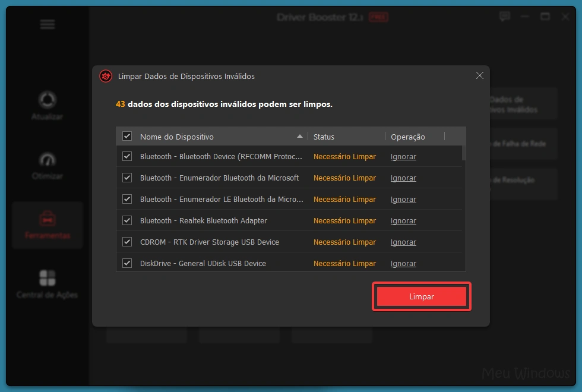Uncheck the Realtek Bluetooth Adapter entry
Screen dimensions: 582x392
pyautogui.click(x=126, y=220)
